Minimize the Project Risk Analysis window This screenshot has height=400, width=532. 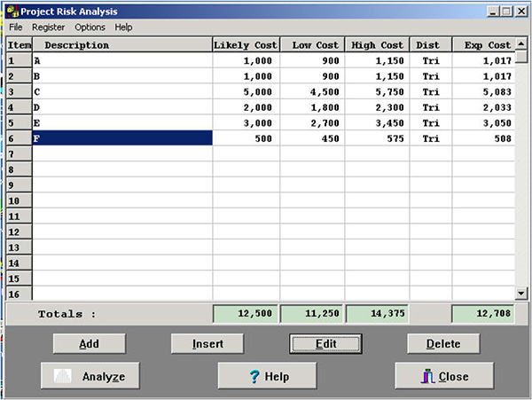click(493, 12)
